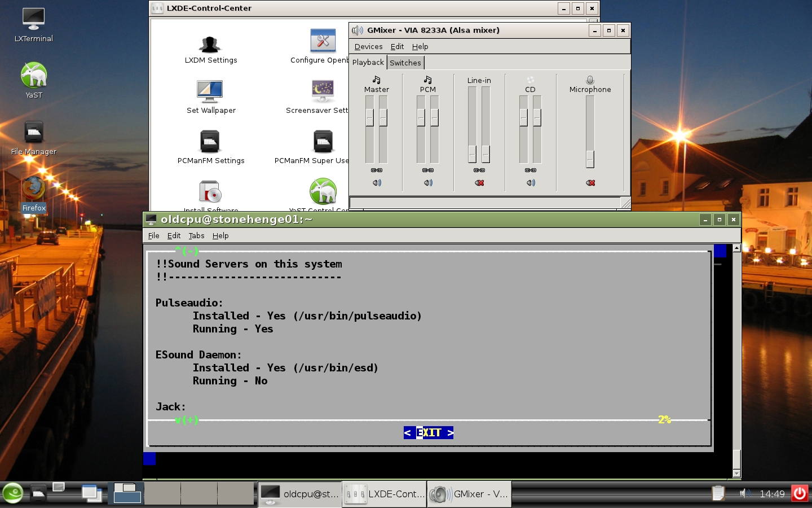The image size is (812, 508).
Task: Click the CD right volume slider
Action: [537, 117]
